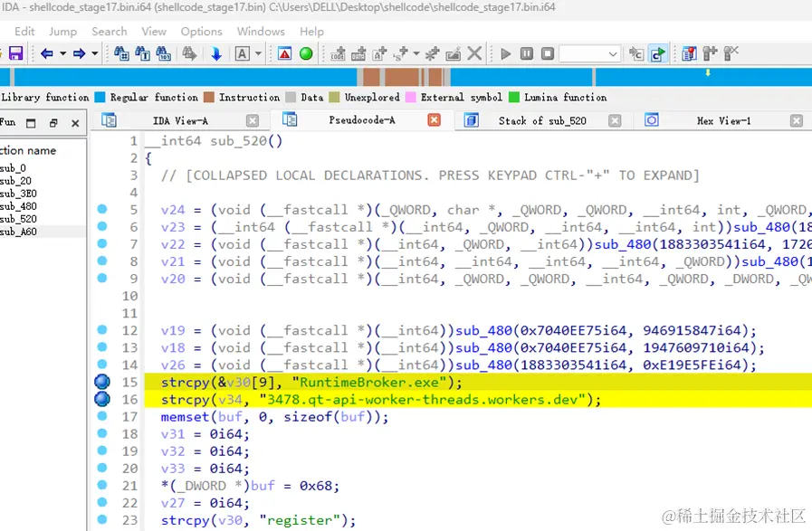Click the breakpoint list toolbar icon

[689, 53]
